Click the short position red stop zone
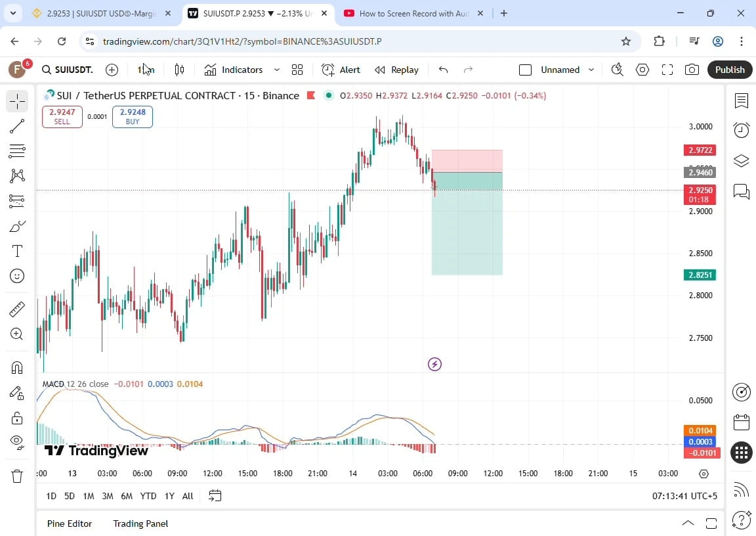Screen dimensions: 756x536 click(467, 161)
